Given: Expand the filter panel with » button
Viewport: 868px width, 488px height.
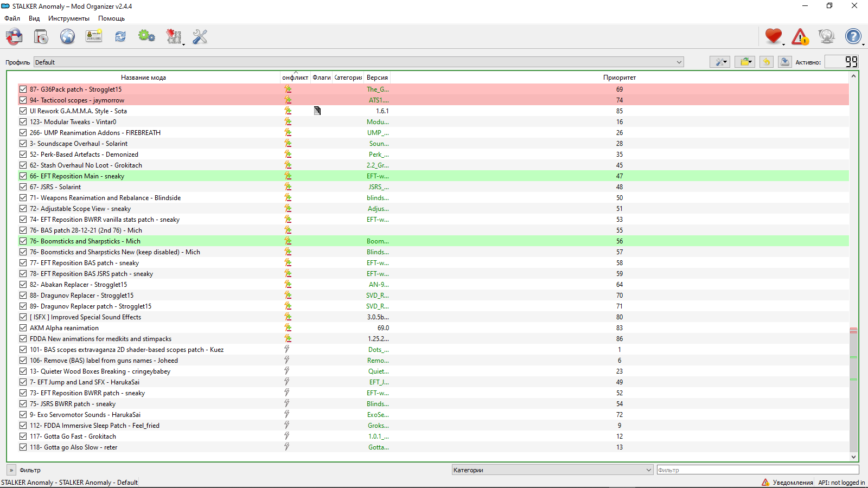Looking at the screenshot, I should 11,470.
